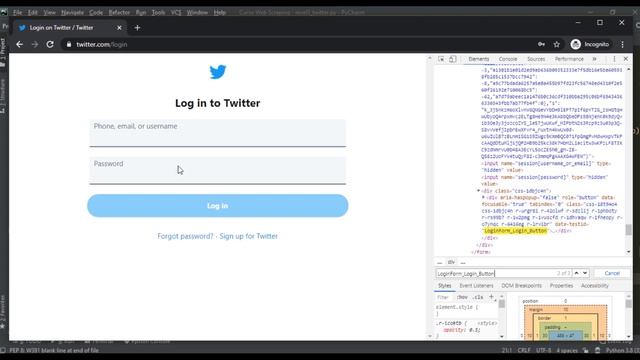Show more DevTools tabs chevron
Viewport: 640px width, 360px height.
(x=594, y=59)
